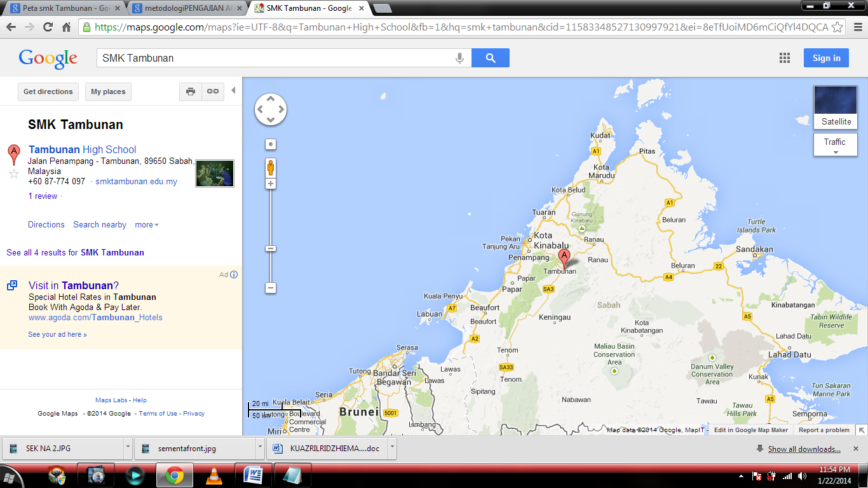Click the microphone voice search icon
Viewport: 868px width, 488px height.
pyautogui.click(x=459, y=58)
